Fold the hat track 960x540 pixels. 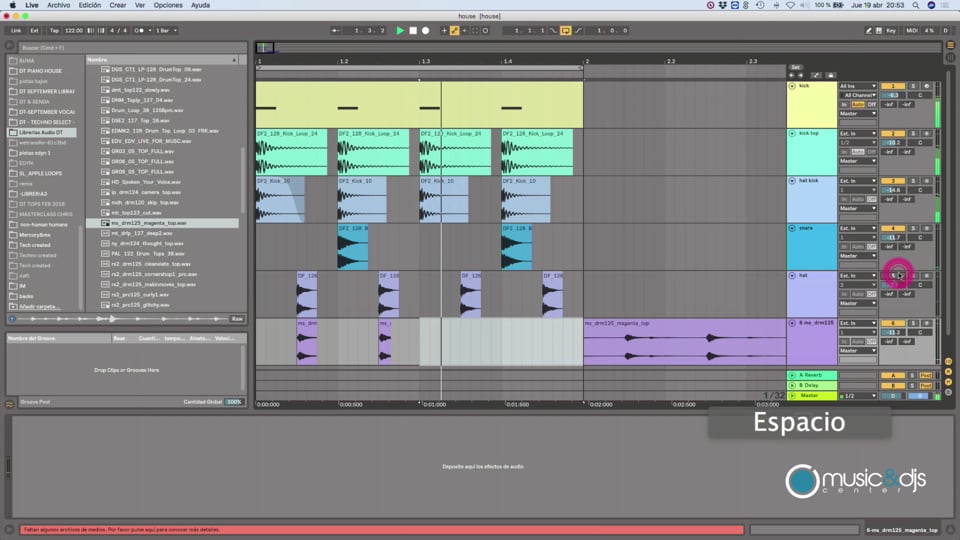[792, 276]
